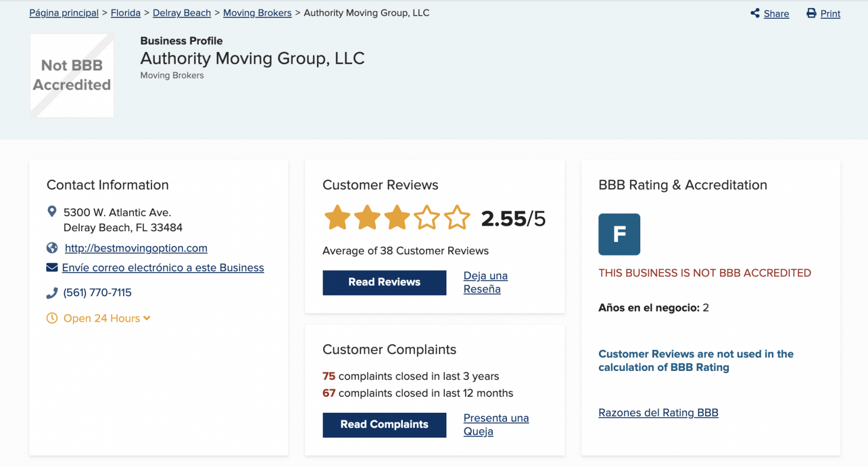The height and width of the screenshot is (467, 868).
Task: Navigate to Delray Beach breadcrumb
Action: click(x=181, y=12)
